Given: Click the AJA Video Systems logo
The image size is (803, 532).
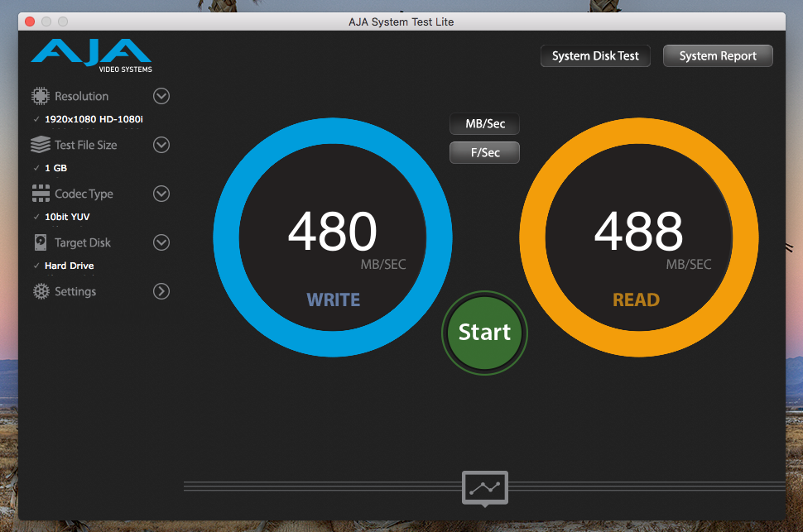Looking at the screenshot, I should coord(92,55).
